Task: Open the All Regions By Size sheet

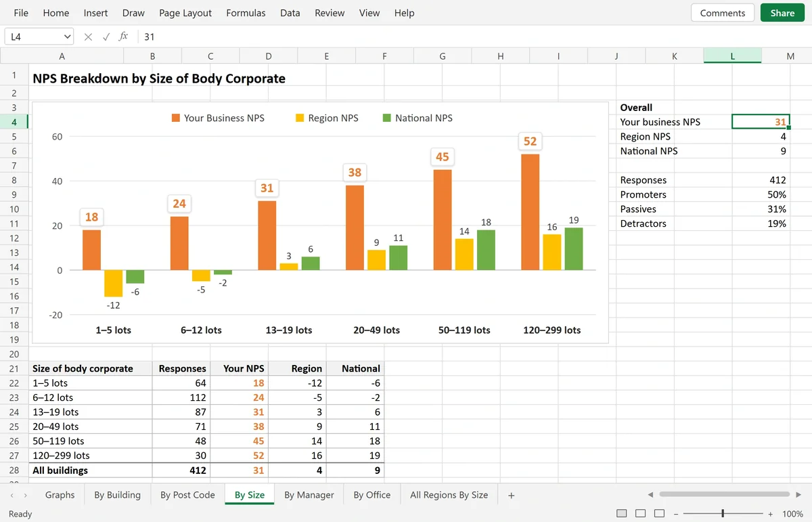Action: (449, 495)
